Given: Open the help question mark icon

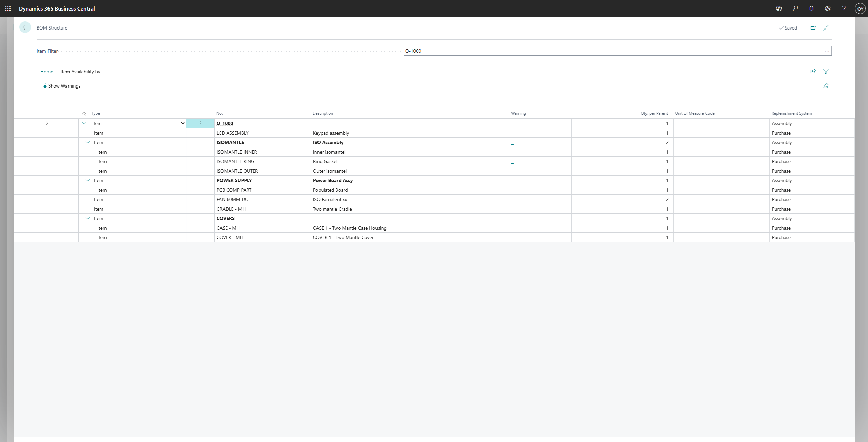Looking at the screenshot, I should click(844, 8).
